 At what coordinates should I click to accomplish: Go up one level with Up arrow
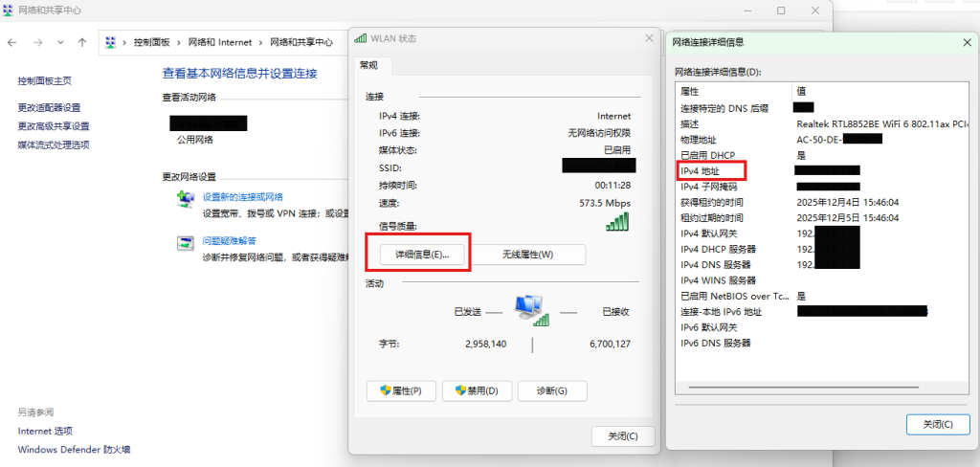click(82, 42)
